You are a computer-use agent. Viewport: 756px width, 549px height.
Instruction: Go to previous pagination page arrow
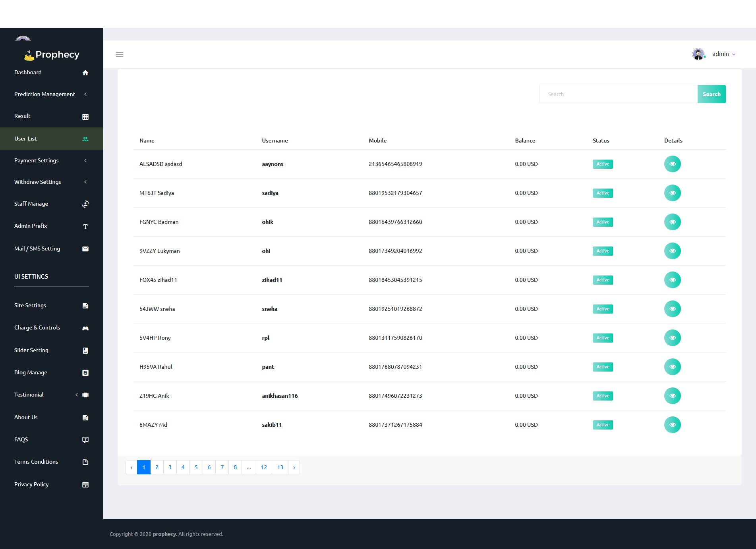pyautogui.click(x=131, y=467)
